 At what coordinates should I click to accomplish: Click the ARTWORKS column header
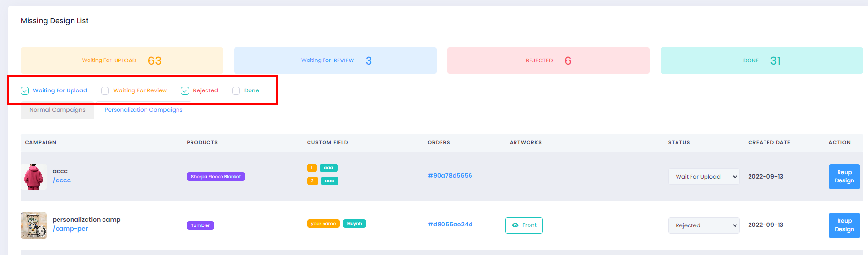[526, 143]
